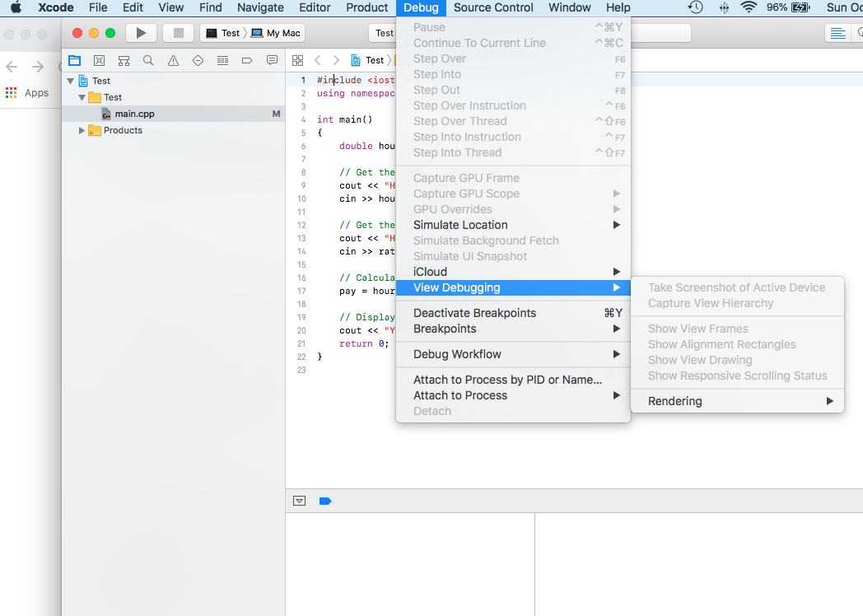Open Time Machine menu bar icon
Image resolution: width=863 pixels, height=616 pixels.
click(696, 7)
